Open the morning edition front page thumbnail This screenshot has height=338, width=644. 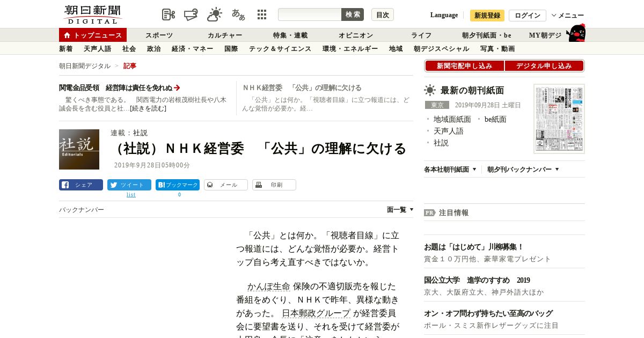[559, 119]
